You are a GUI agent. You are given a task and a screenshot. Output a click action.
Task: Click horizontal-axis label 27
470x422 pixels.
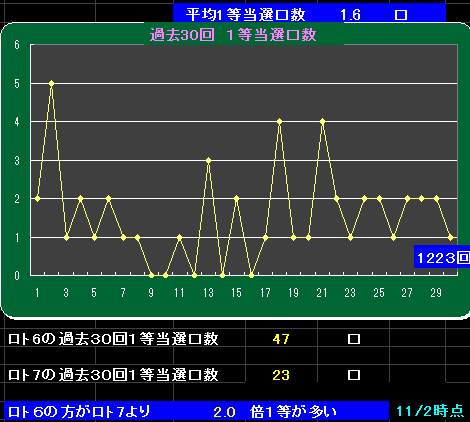point(407,293)
